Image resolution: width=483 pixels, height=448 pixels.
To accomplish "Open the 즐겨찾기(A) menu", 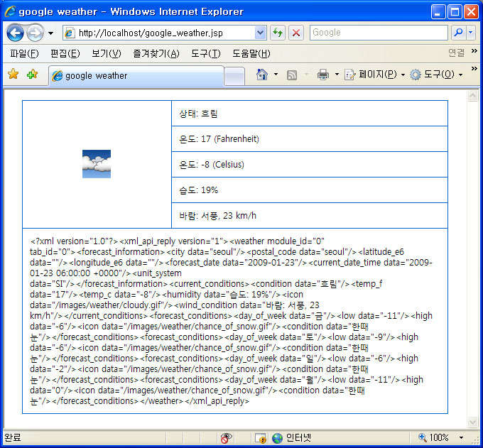I will coord(156,53).
